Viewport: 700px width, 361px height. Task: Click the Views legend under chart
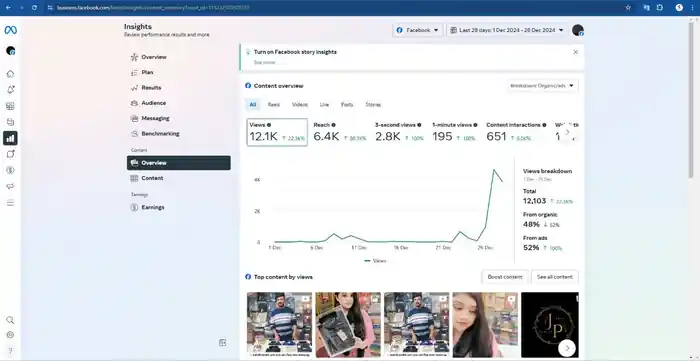(375, 261)
